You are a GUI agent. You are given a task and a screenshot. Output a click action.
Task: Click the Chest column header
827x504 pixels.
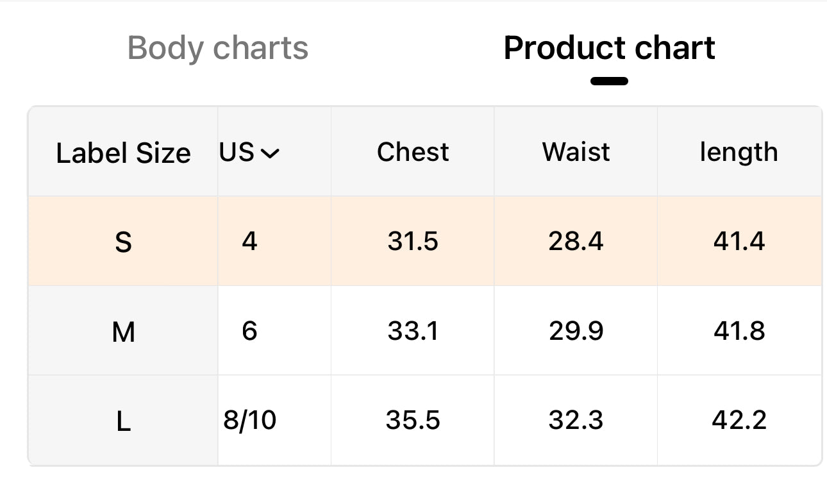413,152
